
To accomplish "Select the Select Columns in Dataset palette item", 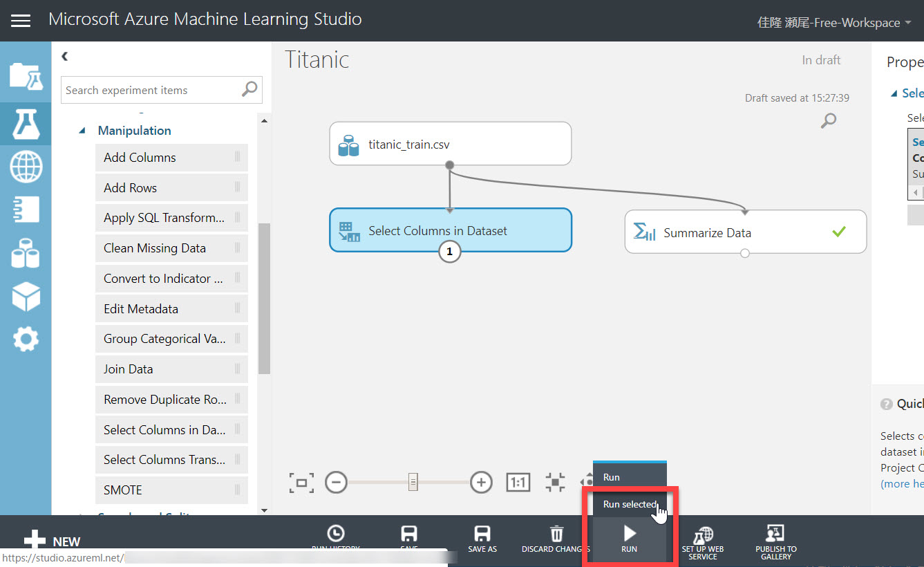I will pos(171,430).
